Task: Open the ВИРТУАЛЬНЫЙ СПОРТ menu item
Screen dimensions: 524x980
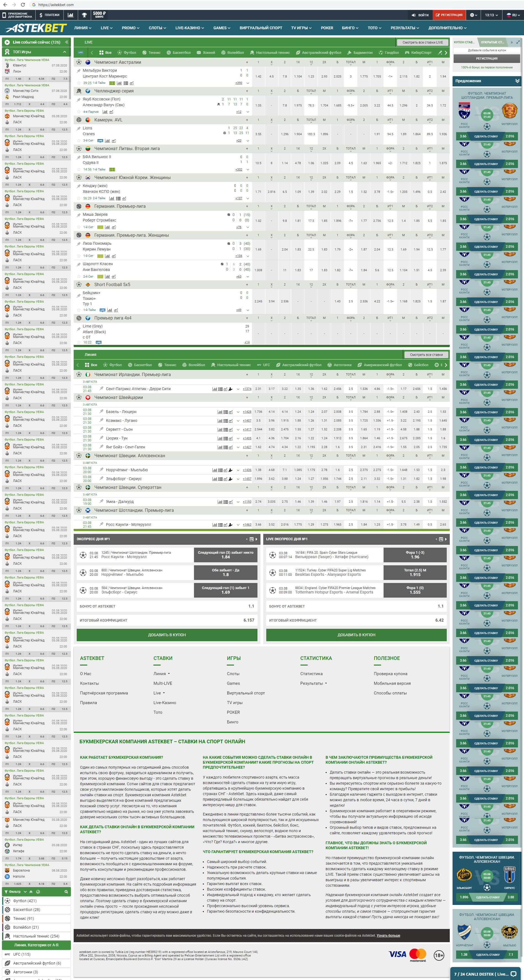Action: coord(261,28)
